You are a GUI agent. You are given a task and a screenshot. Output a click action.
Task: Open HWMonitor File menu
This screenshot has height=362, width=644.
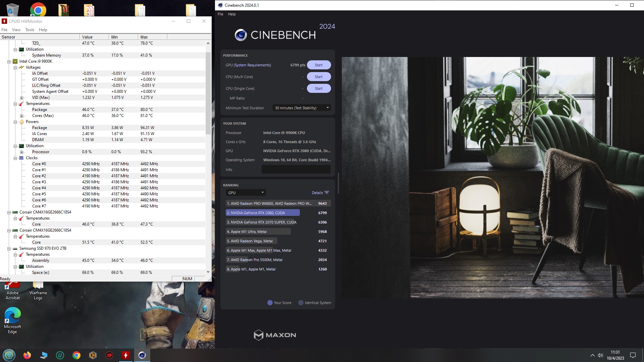(x=4, y=30)
